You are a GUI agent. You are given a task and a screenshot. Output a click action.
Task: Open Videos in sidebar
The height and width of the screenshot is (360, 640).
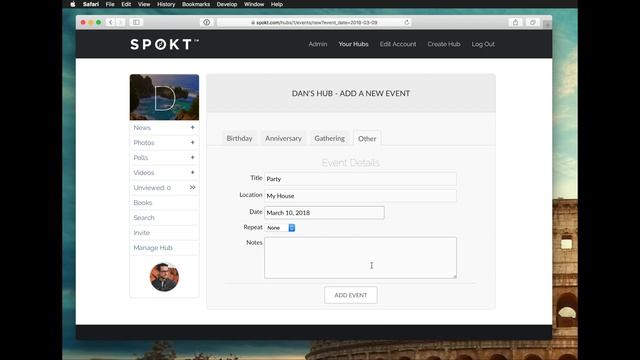(144, 173)
